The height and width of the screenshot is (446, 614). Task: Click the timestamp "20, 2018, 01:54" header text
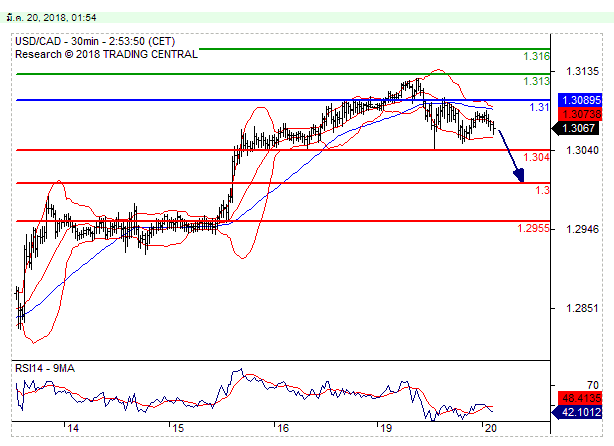pos(61,18)
